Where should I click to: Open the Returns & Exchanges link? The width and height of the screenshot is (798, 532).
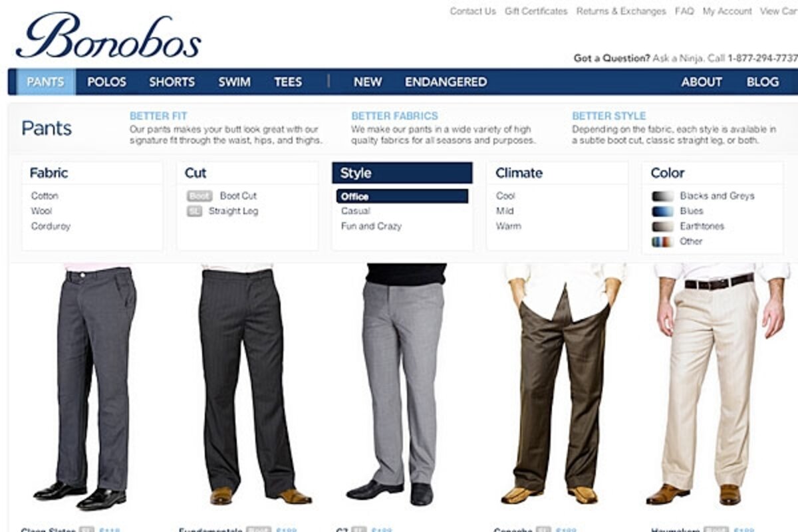pos(621,11)
